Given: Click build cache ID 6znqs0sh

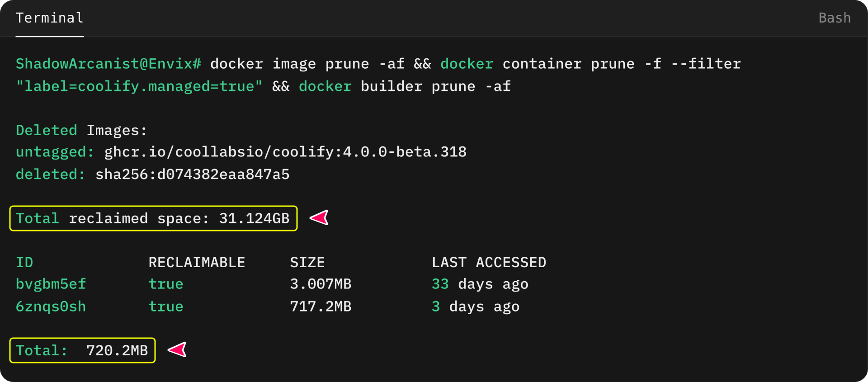Looking at the screenshot, I should pyautogui.click(x=51, y=307).
